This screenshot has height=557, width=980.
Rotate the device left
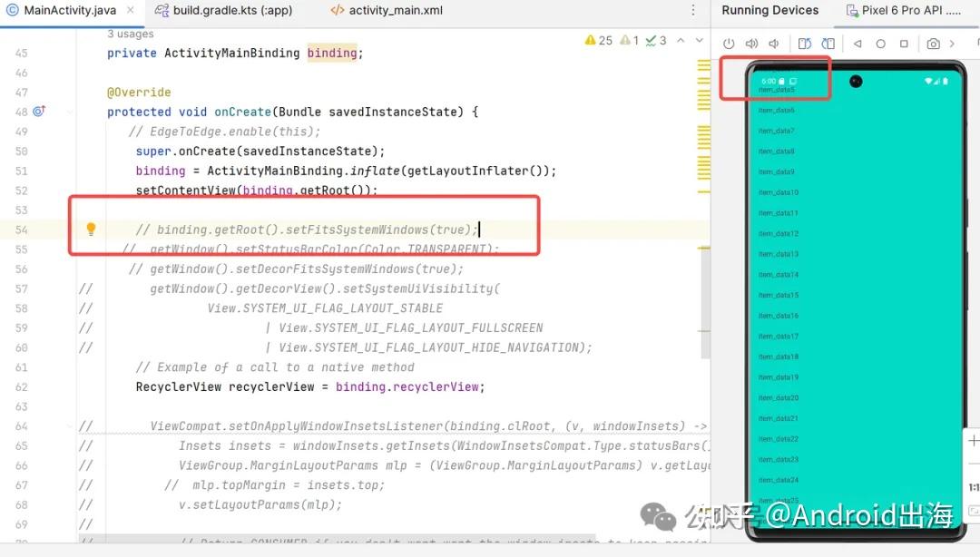click(x=804, y=44)
